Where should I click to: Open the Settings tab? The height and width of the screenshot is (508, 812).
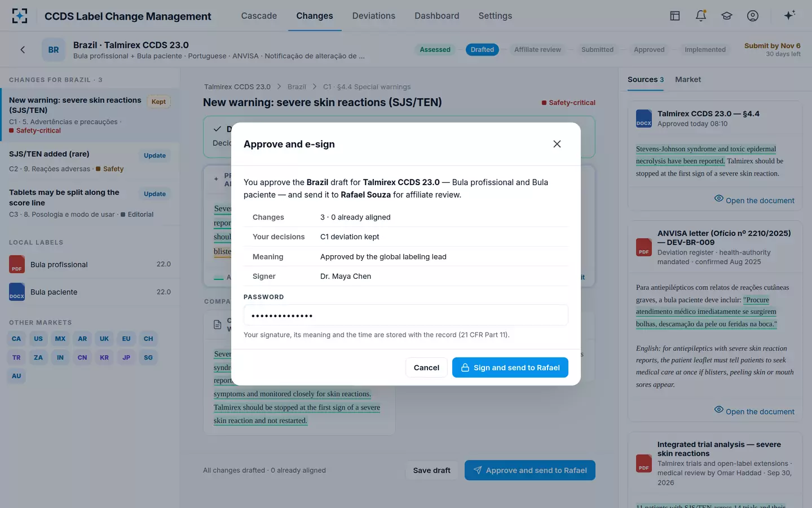pos(495,16)
